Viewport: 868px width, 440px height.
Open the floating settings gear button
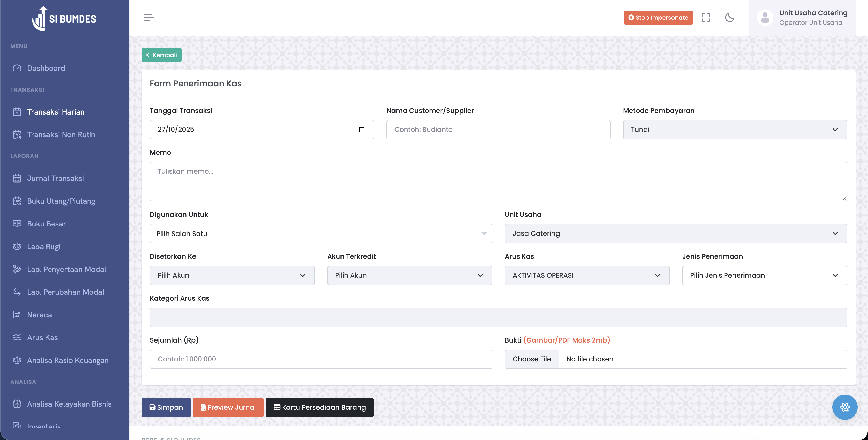[844, 407]
